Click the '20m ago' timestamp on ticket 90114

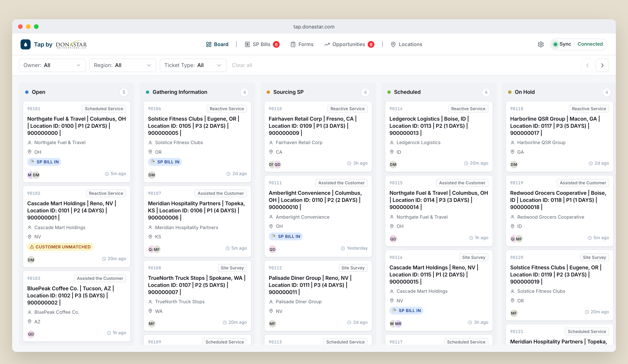point(476,163)
